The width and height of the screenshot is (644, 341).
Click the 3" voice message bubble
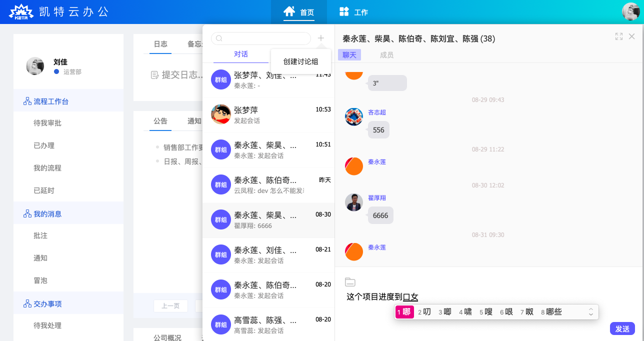pyautogui.click(x=387, y=83)
